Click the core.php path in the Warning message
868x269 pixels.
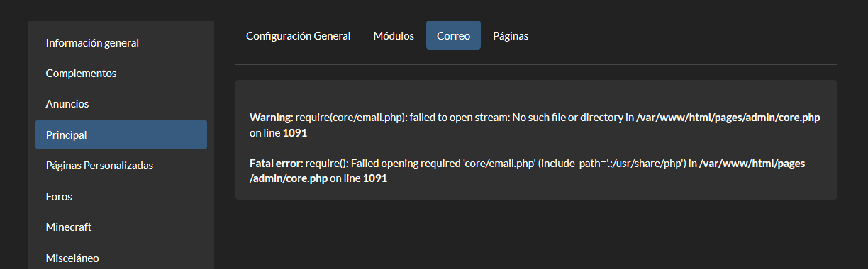click(x=728, y=118)
